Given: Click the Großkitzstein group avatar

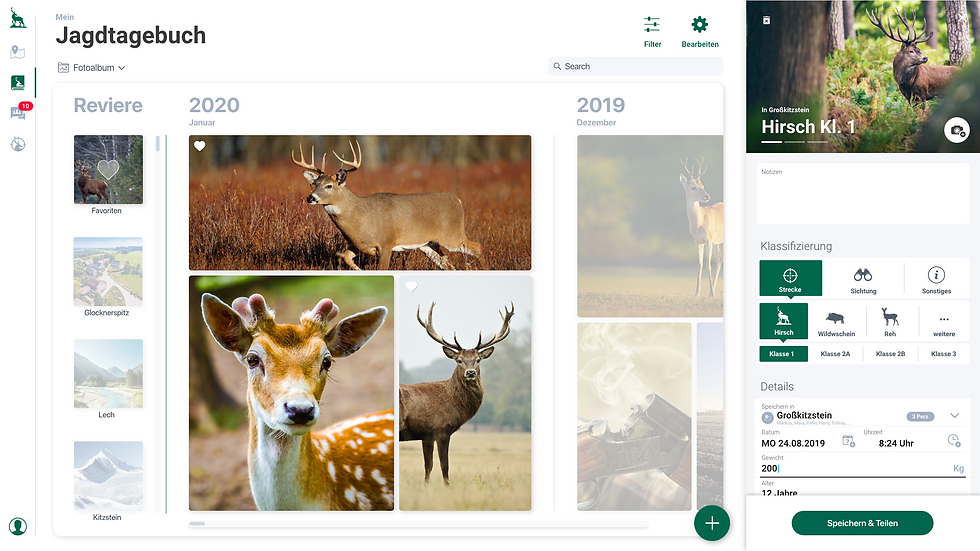Looking at the screenshot, I should [x=768, y=418].
